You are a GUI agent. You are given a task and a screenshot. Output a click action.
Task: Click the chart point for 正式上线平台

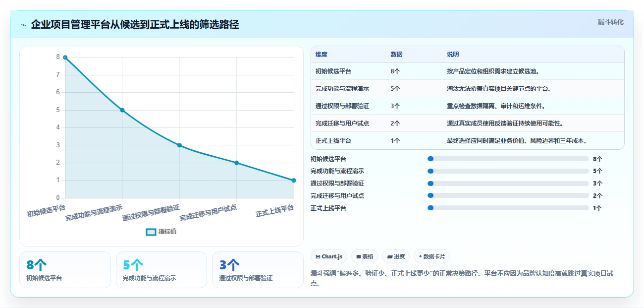tap(294, 181)
